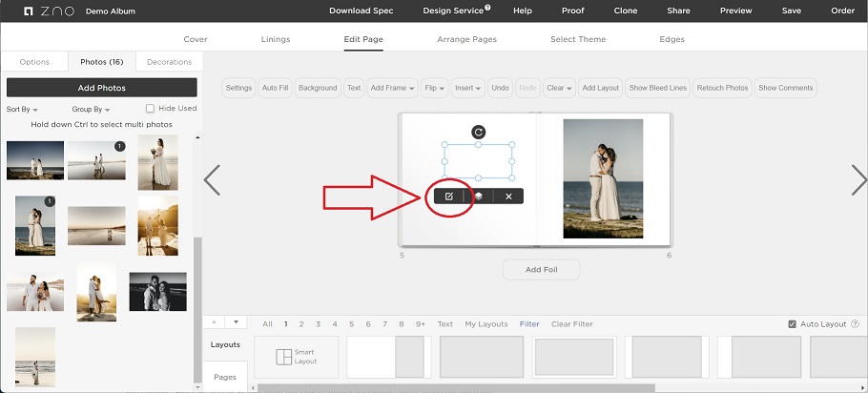868x393 pixels.
Task: Click Order in the top bar
Action: point(843,10)
